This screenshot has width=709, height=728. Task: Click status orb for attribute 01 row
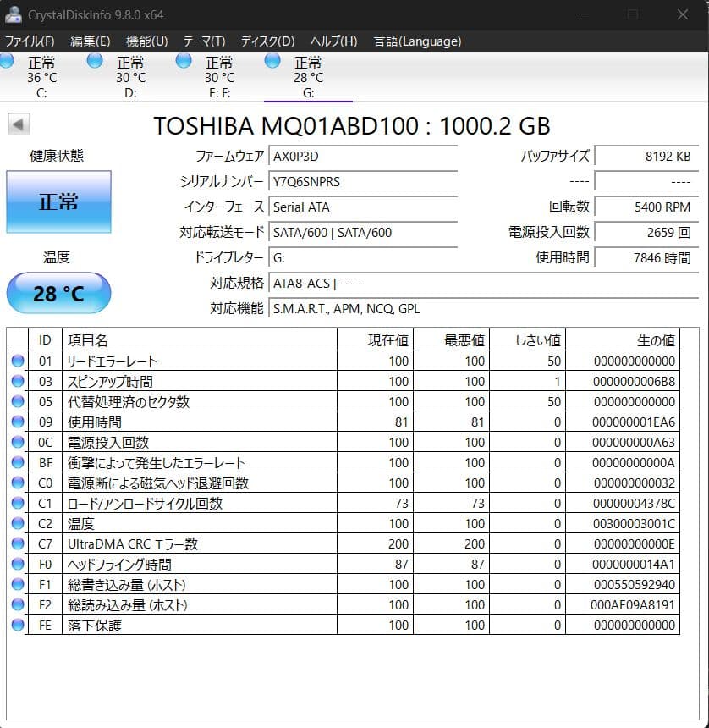coord(18,361)
